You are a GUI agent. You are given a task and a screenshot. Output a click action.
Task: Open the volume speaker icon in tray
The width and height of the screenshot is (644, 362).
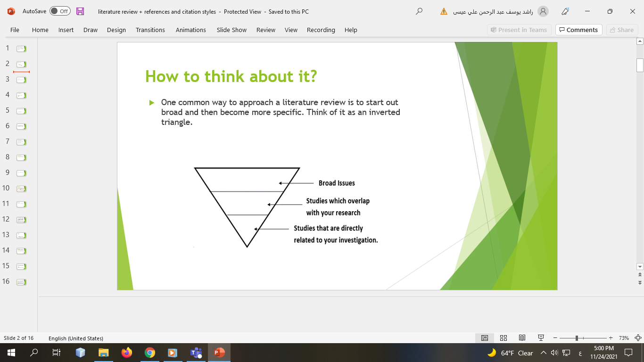tap(554, 353)
